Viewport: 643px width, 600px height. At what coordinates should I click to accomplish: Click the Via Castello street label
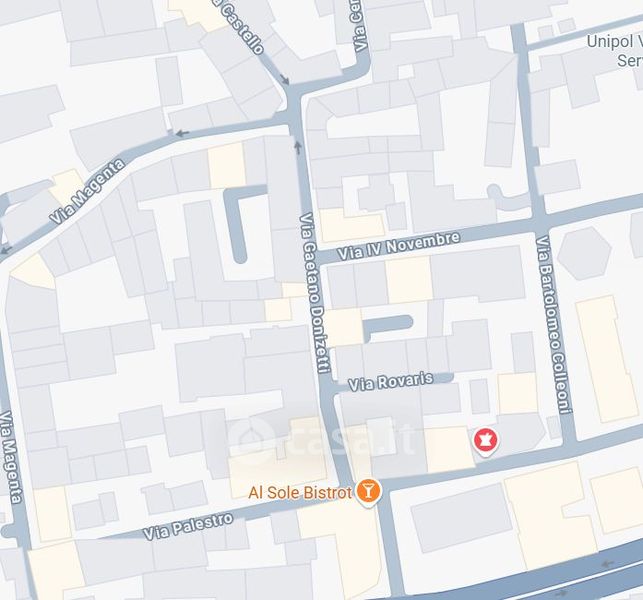(241, 26)
